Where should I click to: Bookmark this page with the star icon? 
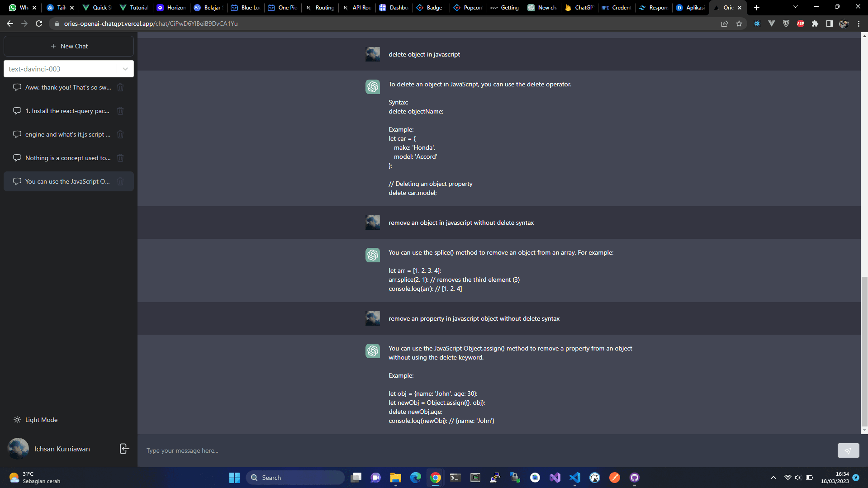[739, 24]
